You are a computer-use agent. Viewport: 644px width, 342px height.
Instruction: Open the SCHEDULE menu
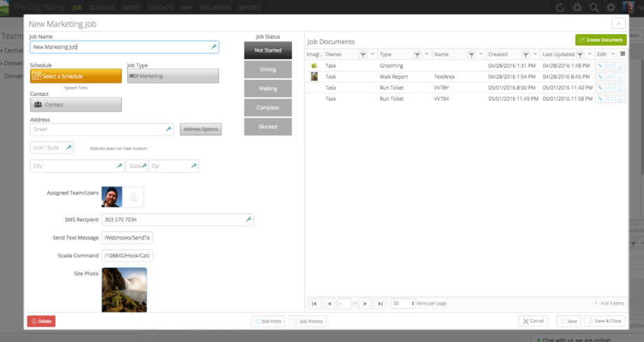click(x=102, y=8)
